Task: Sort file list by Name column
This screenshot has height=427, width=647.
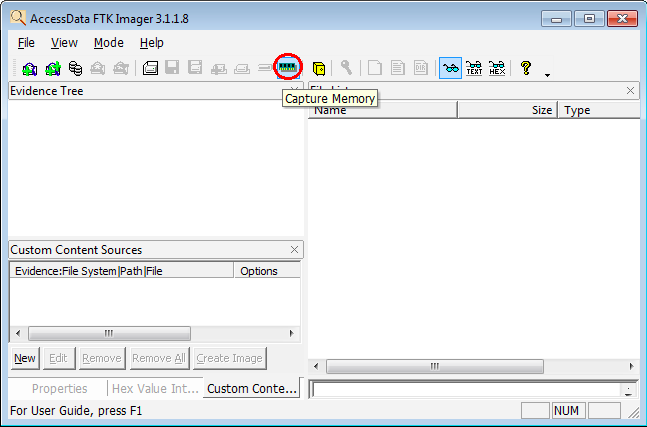Action: click(x=383, y=110)
